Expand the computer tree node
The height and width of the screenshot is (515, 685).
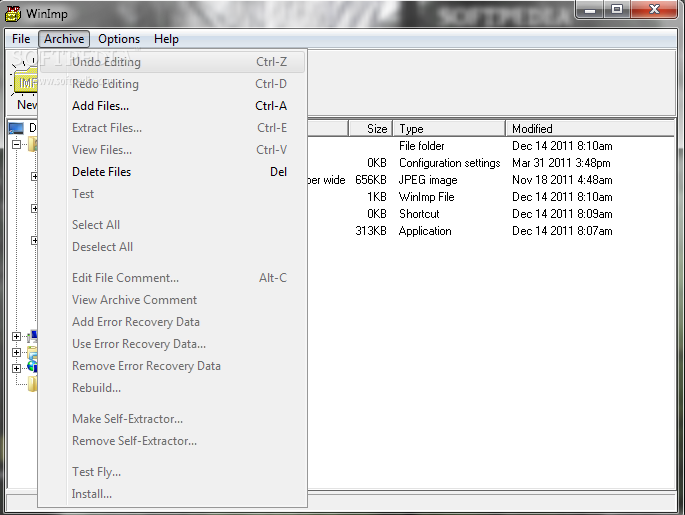coord(17,336)
